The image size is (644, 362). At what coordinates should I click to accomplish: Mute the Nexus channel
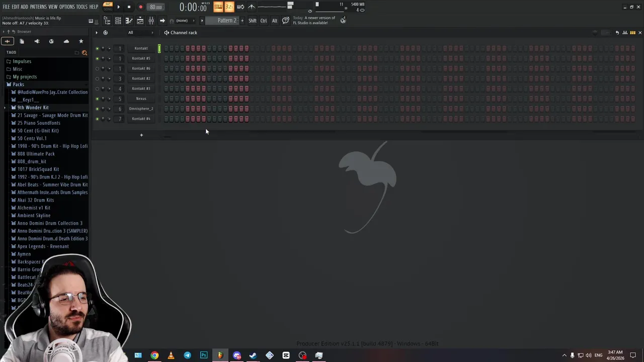coord(97,99)
